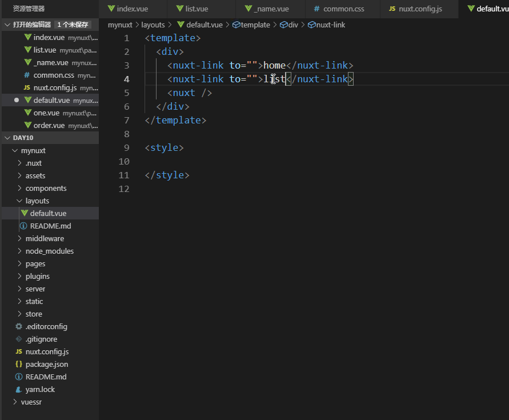Open the yarn.lock file
The height and width of the screenshot is (420, 509).
pyautogui.click(x=50, y=389)
